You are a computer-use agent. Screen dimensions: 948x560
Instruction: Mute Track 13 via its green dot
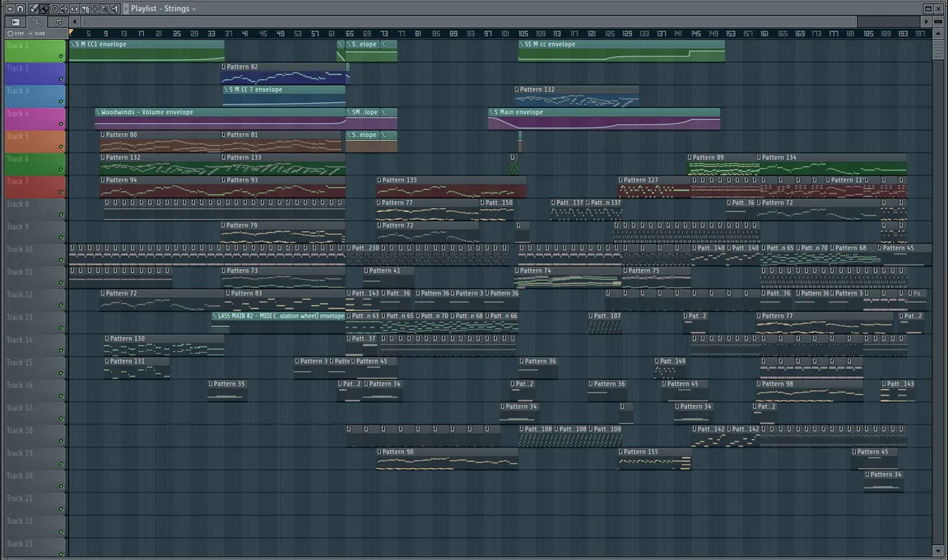[61, 328]
